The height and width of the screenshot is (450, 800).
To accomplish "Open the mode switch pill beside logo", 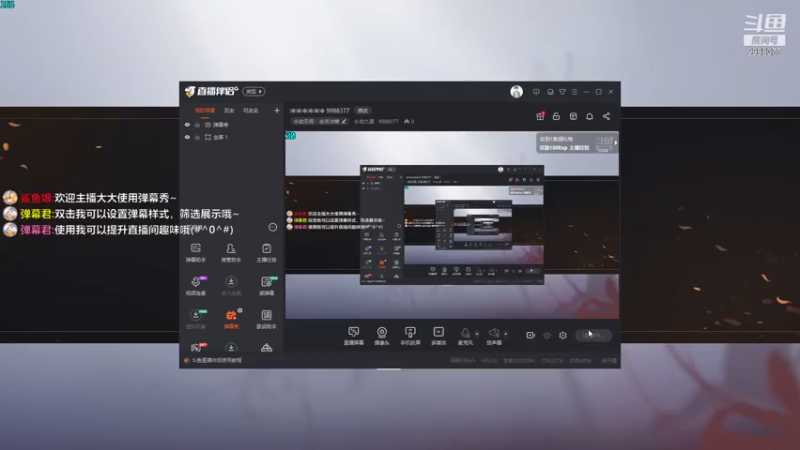I will coord(254,91).
